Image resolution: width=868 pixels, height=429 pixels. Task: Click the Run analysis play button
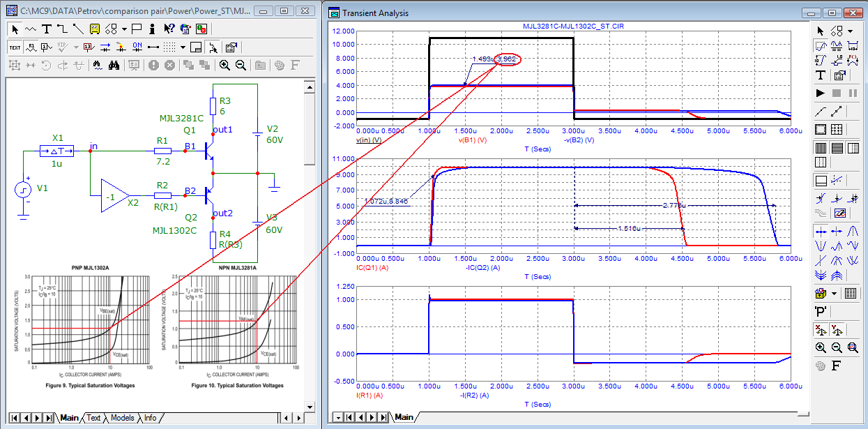(x=821, y=93)
